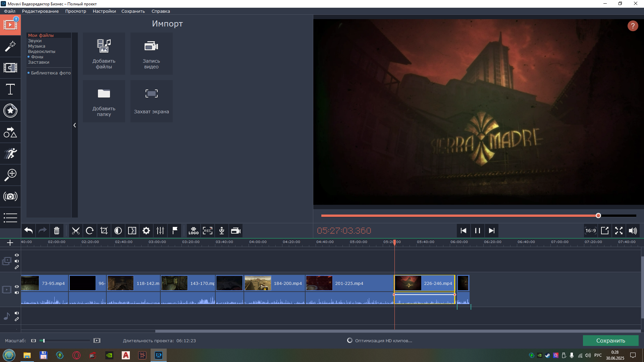Click Захват экрана button
This screenshot has height=362, width=644.
click(151, 101)
